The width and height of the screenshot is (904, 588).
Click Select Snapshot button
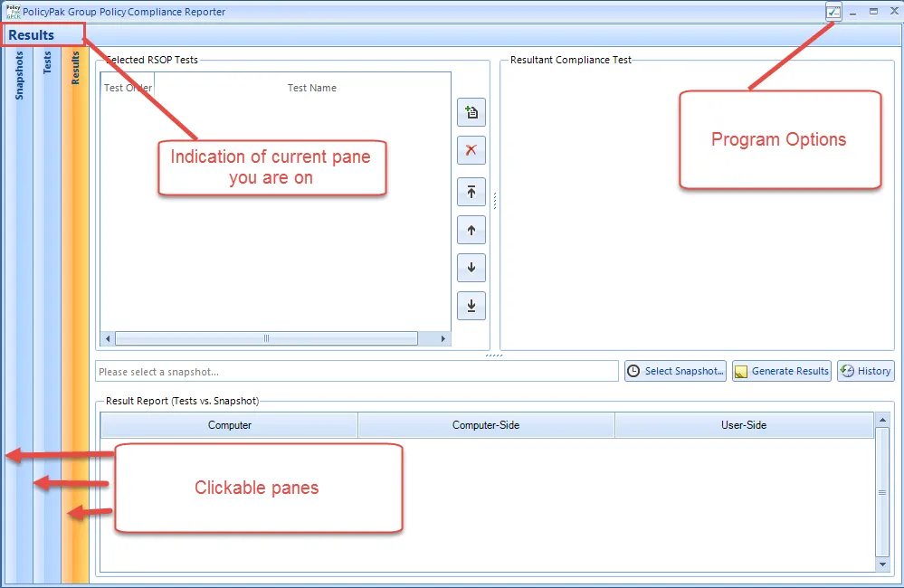tap(675, 371)
